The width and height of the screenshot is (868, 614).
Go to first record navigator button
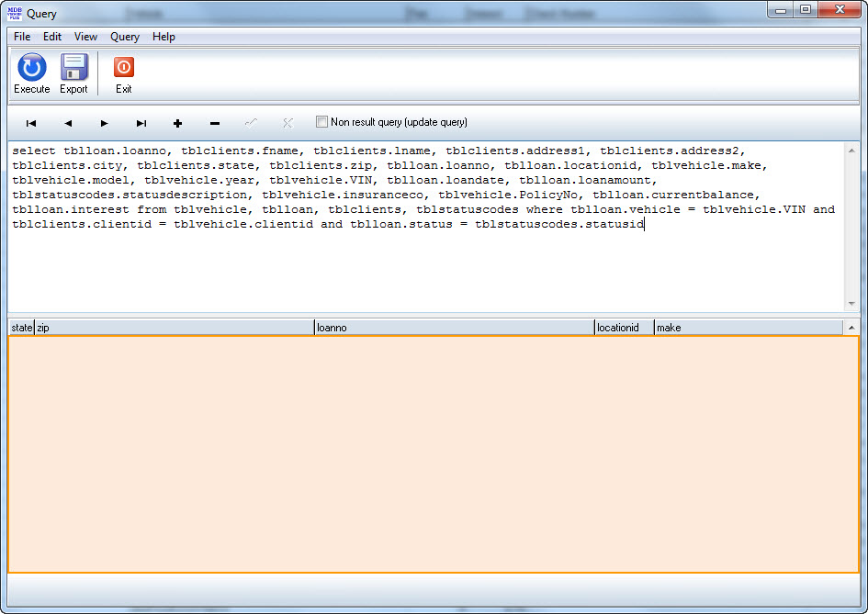pyautogui.click(x=31, y=123)
